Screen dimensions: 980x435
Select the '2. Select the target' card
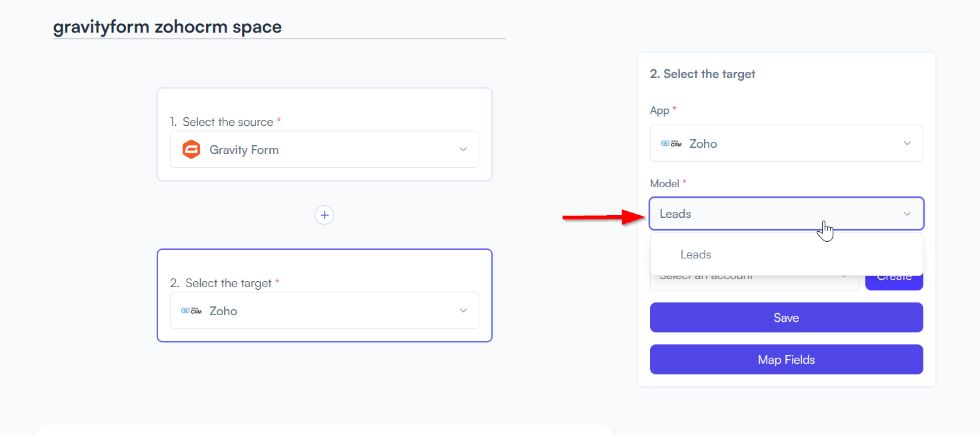pyautogui.click(x=325, y=296)
